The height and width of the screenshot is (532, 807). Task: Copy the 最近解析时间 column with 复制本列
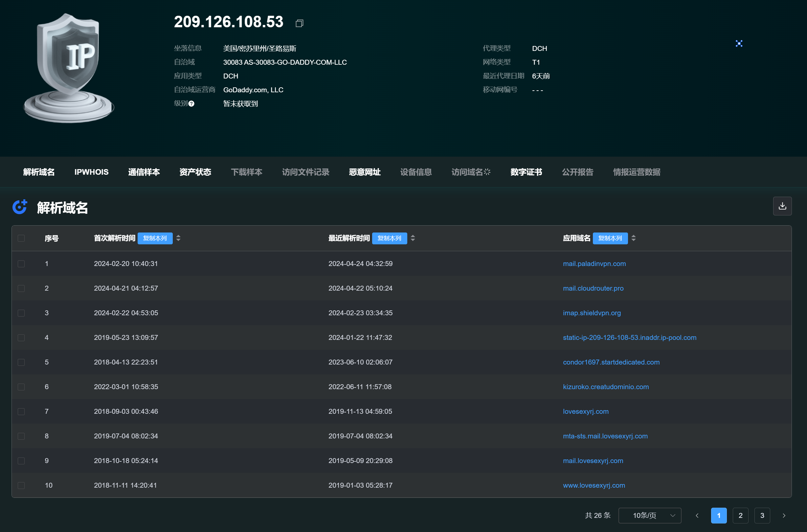[x=389, y=238]
